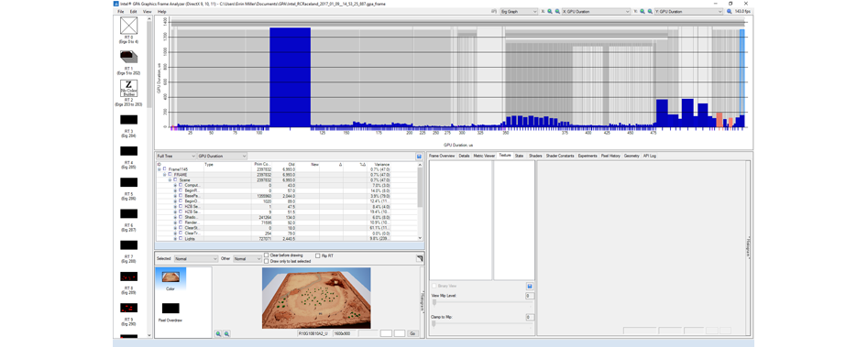Check the BasePa... row checkbox
The width and height of the screenshot is (868, 347).
[181, 196]
